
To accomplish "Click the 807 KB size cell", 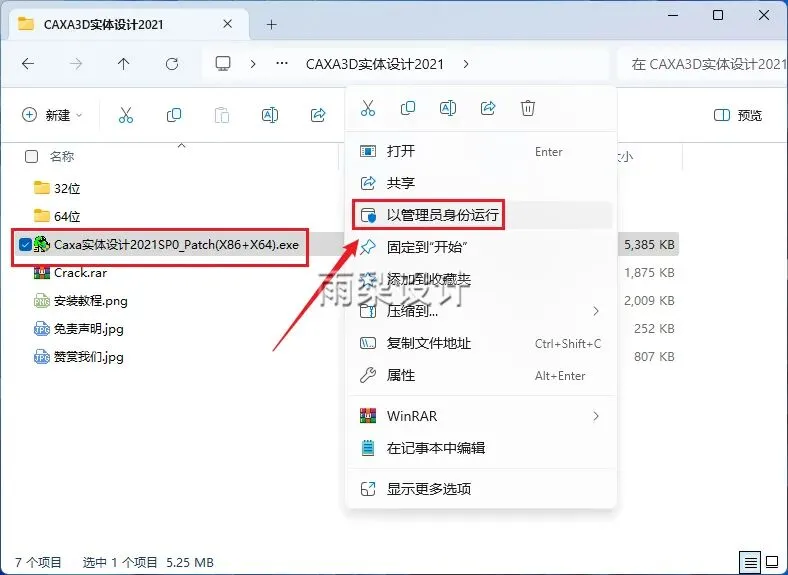I will (x=654, y=357).
